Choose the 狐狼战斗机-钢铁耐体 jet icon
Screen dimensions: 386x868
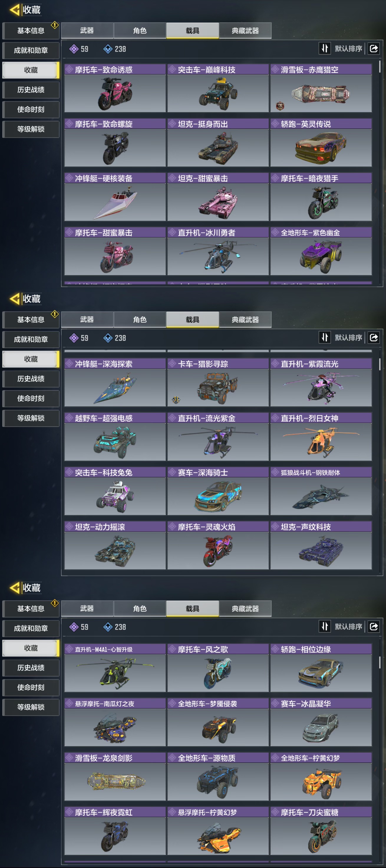click(x=321, y=496)
